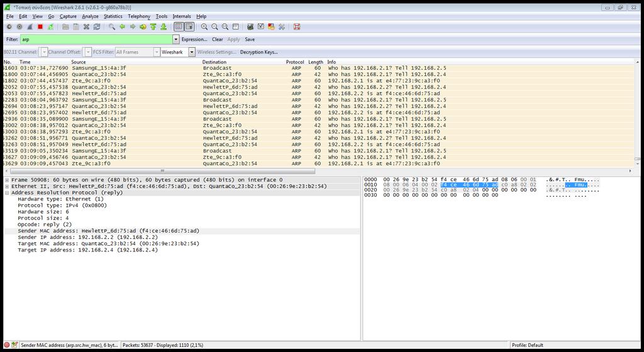Click the packet list vertical scrollbar

638,159
